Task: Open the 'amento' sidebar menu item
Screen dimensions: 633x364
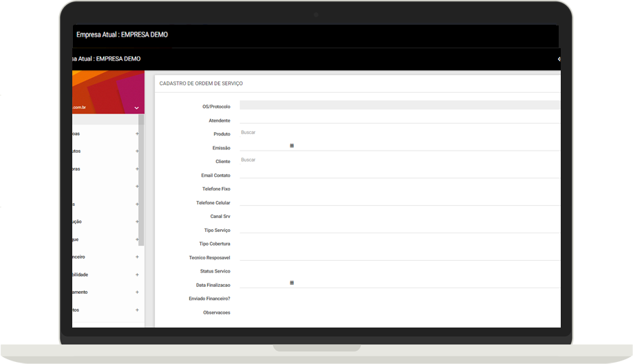Action: coord(80,292)
